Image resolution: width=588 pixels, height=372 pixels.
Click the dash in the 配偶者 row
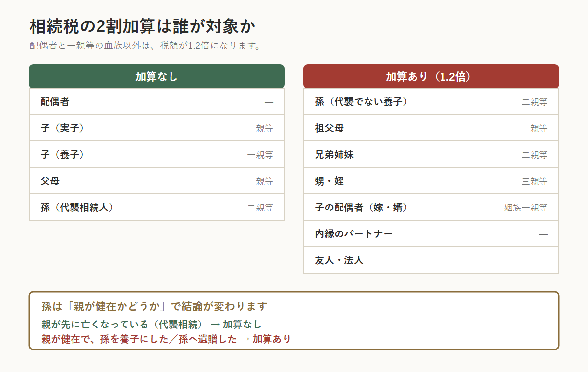pyautogui.click(x=269, y=102)
